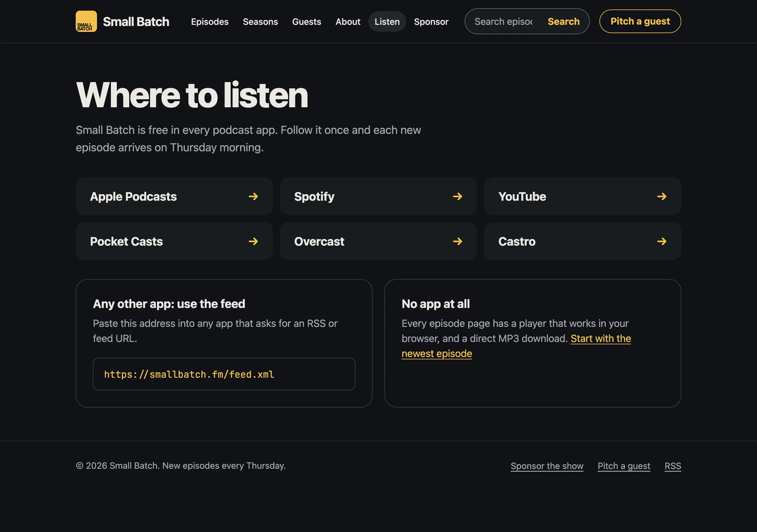Open the Overcast link
The height and width of the screenshot is (532, 757).
[378, 241]
